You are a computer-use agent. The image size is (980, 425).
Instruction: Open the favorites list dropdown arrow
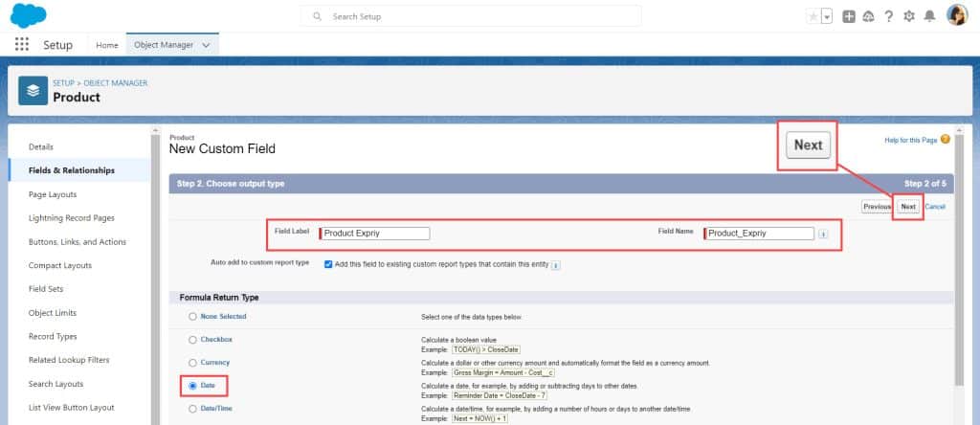[x=827, y=17]
